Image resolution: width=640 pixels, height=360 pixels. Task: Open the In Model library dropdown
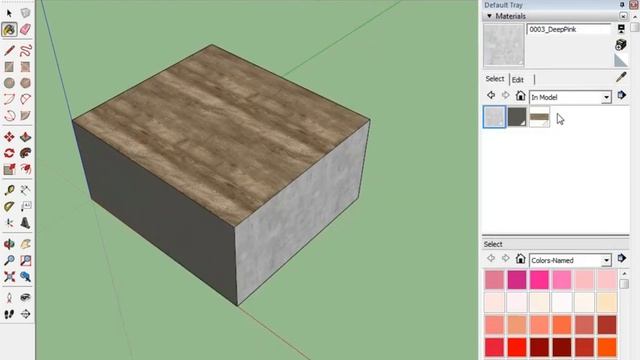[607, 98]
